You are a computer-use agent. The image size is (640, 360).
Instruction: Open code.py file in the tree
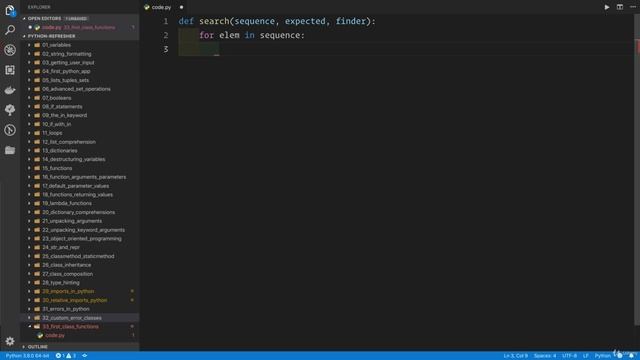(x=80, y=336)
